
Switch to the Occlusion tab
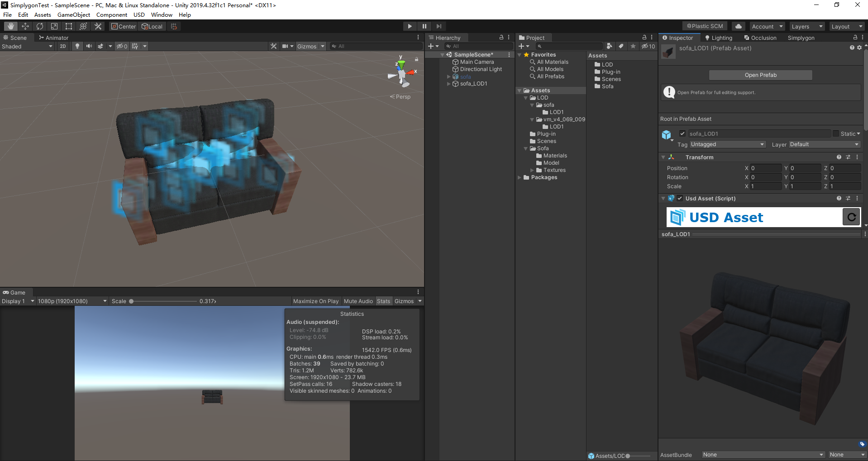coord(760,38)
